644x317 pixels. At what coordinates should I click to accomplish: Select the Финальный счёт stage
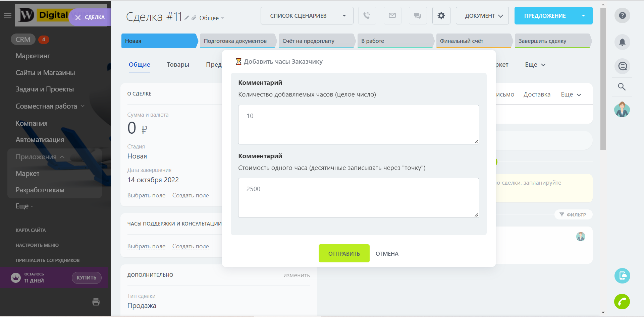coord(474,41)
